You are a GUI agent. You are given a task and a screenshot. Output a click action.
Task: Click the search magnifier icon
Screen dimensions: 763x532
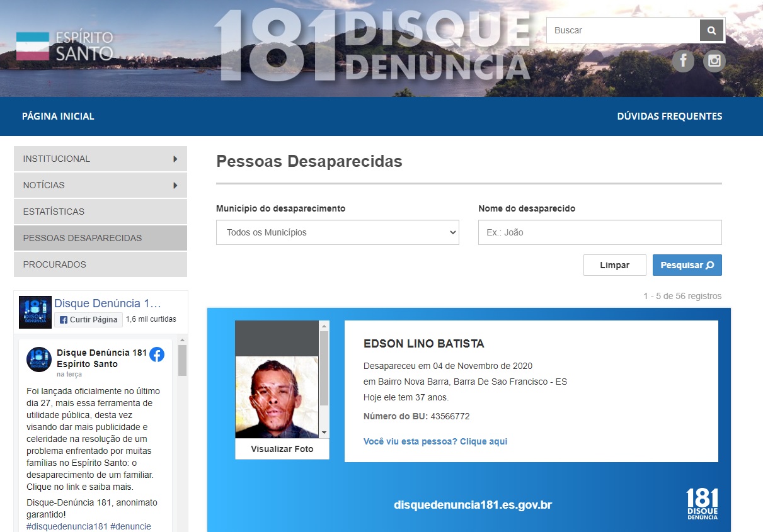711,30
